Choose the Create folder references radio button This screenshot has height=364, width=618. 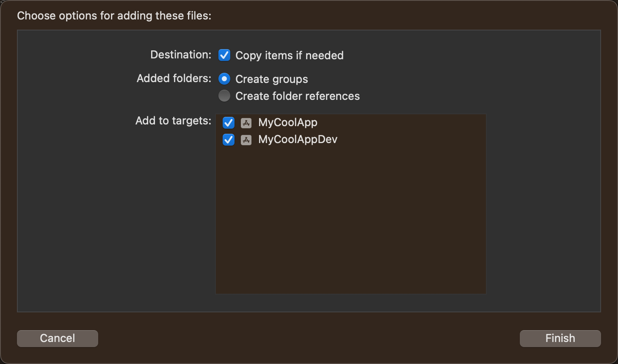[224, 96]
